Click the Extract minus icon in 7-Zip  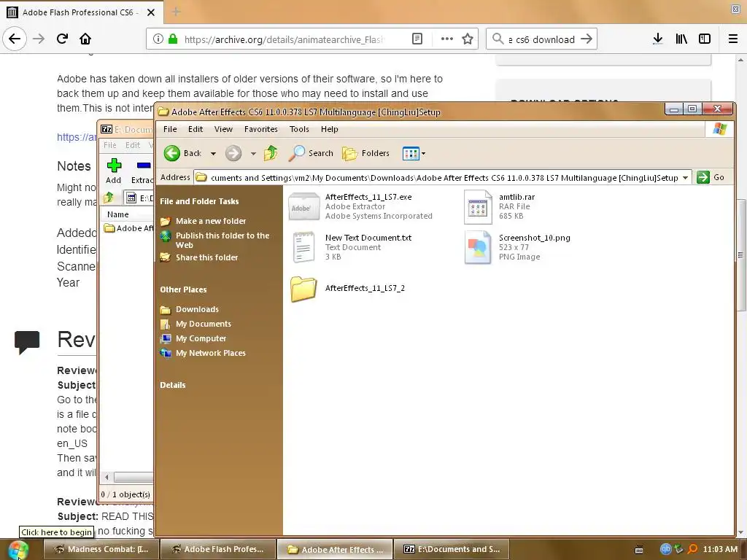click(x=144, y=166)
